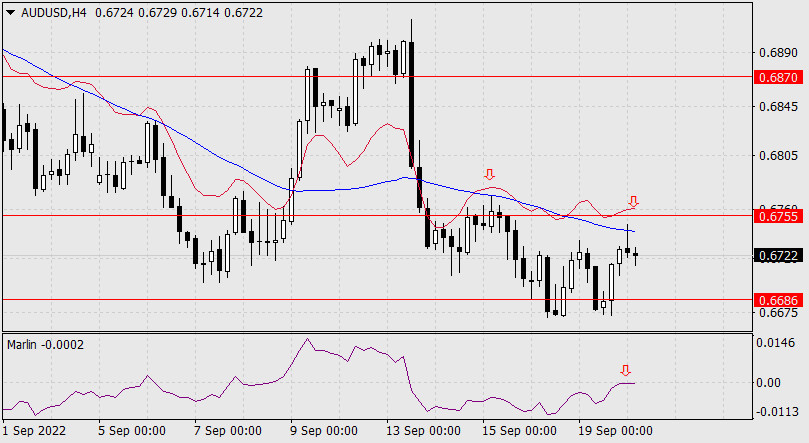Select the 0.6890 price axis value
Viewport: 809px width, 443px height.
click(779, 53)
